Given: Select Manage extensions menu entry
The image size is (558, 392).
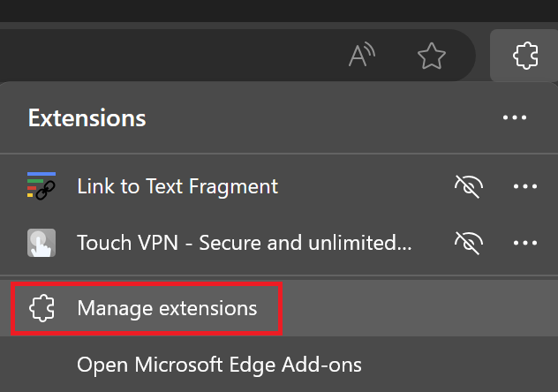Looking at the screenshot, I should tap(167, 308).
